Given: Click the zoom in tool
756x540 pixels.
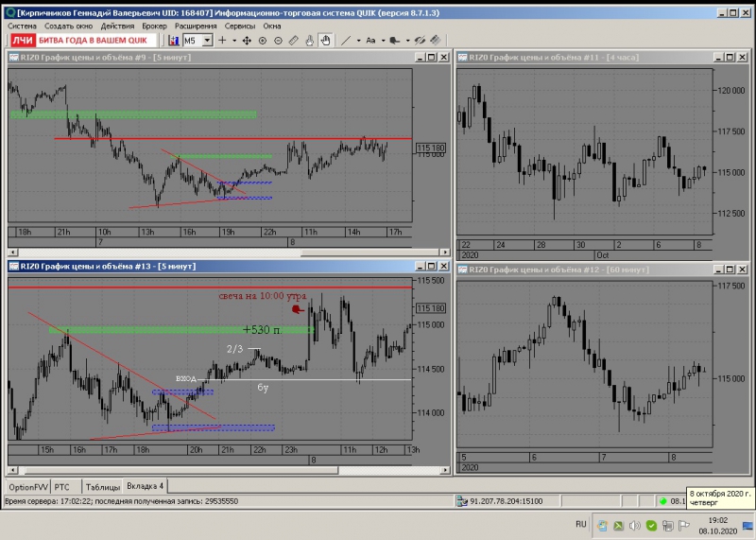Looking at the screenshot, I should point(263,41).
